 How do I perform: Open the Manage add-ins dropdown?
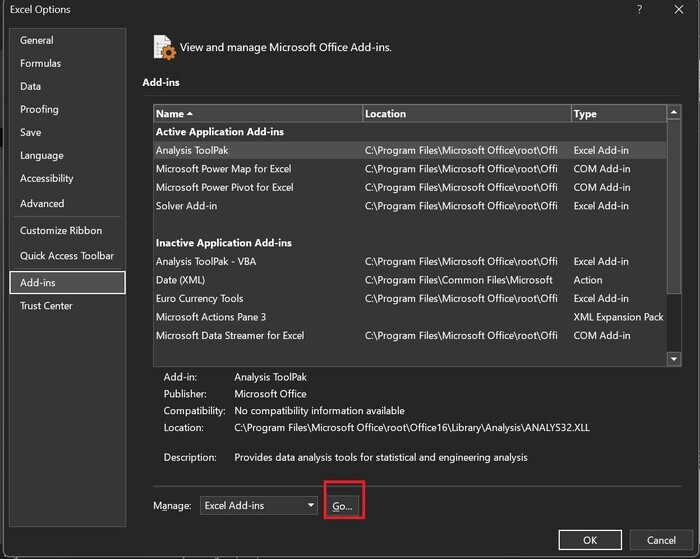(259, 506)
